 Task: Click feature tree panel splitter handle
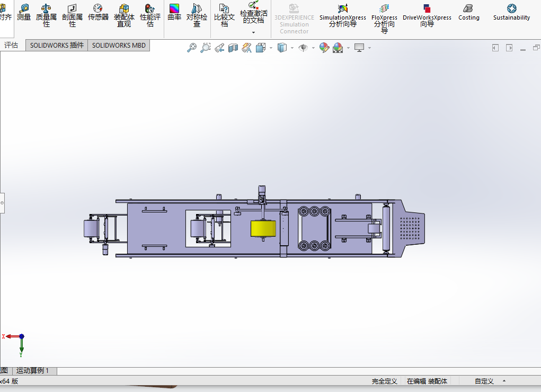tap(2, 203)
